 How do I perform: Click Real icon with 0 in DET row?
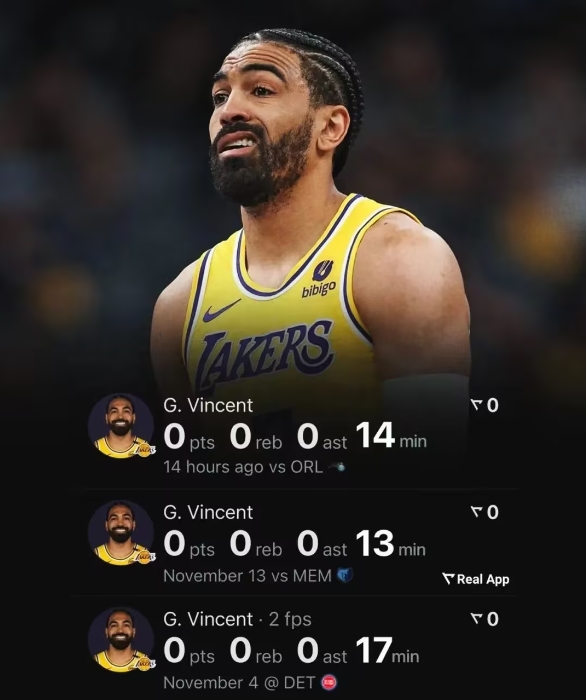tap(485, 619)
